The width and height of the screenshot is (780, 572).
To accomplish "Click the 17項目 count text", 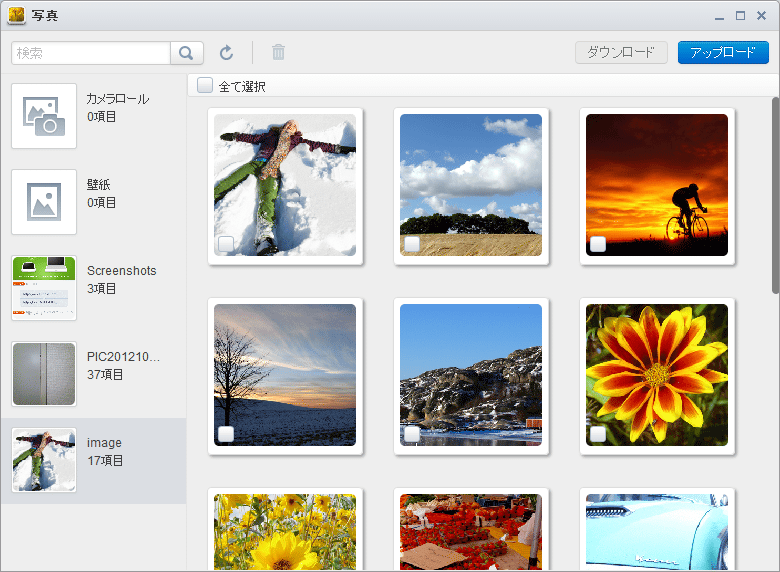I will (x=105, y=461).
